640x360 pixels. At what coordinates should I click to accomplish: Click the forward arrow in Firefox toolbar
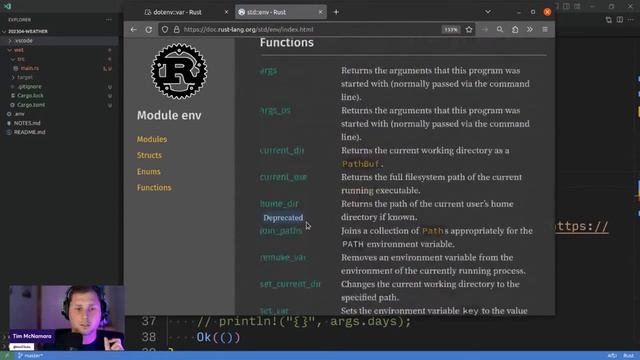[x=484, y=29]
